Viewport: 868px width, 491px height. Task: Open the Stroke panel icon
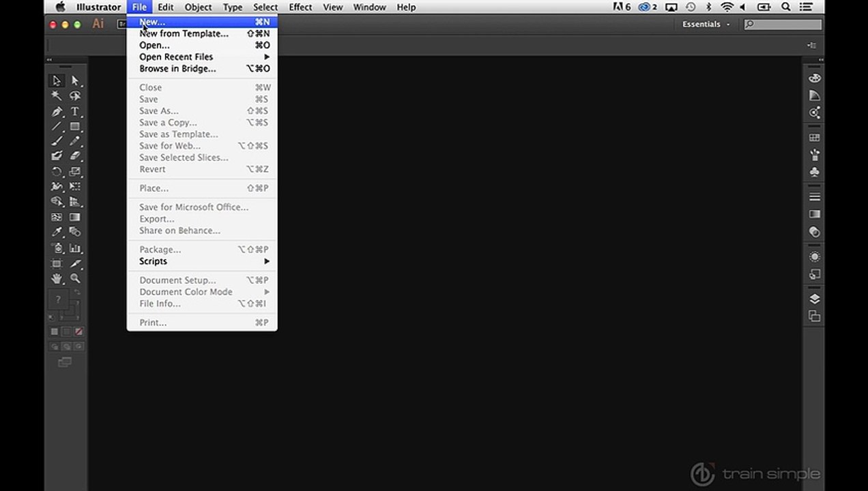814,197
